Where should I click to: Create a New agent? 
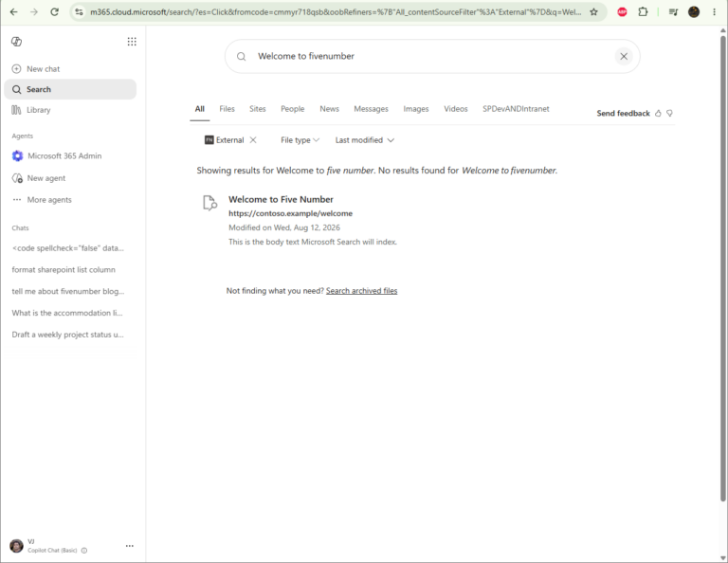click(x=39, y=178)
